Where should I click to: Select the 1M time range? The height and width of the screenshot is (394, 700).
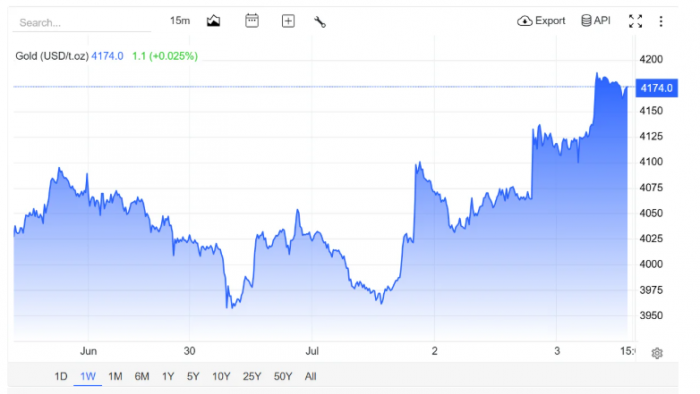point(115,377)
